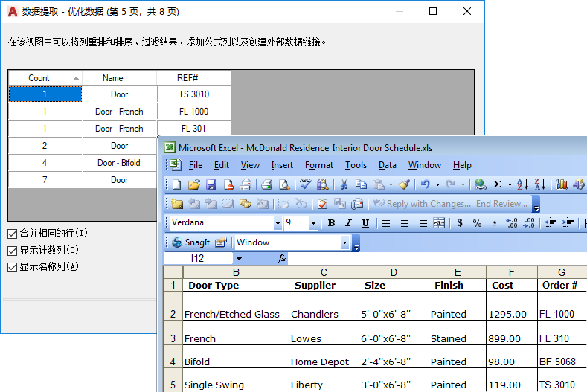Open Print Preview in Excel

point(284,184)
